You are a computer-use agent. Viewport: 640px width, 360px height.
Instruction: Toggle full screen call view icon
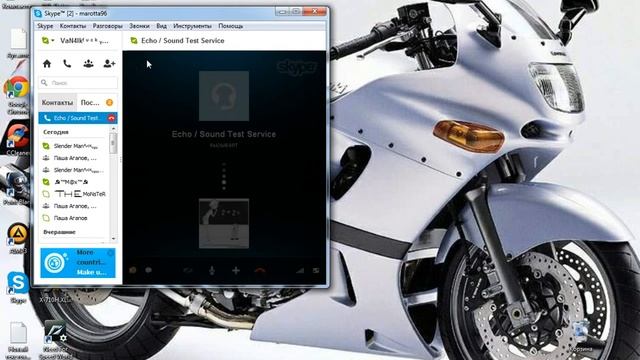pos(316,270)
